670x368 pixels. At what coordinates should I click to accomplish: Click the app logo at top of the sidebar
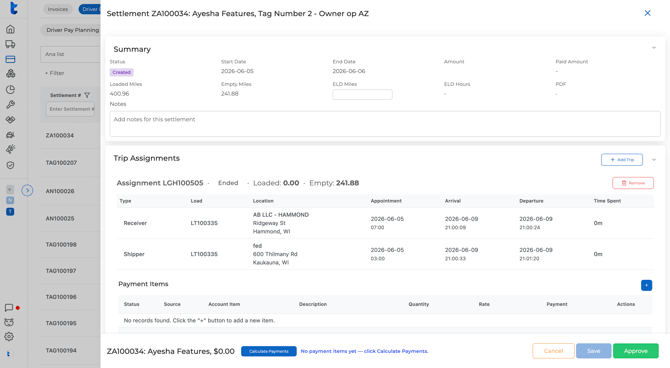[x=13, y=8]
